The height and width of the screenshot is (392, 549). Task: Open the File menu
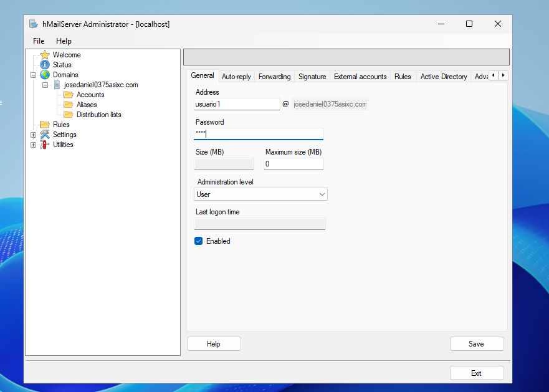[x=39, y=41]
